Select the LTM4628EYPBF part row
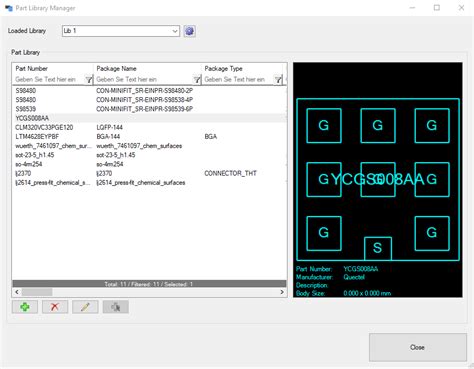The image size is (474, 369). (149, 137)
